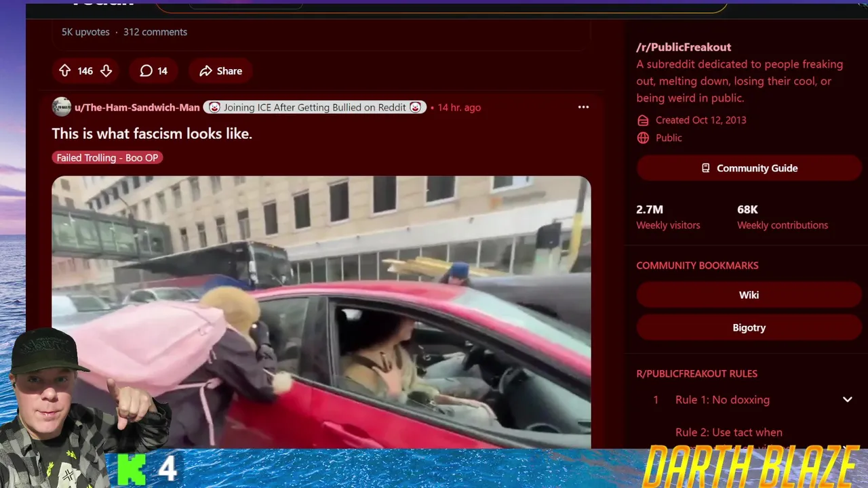Image resolution: width=868 pixels, height=488 pixels.
Task: Click the 'COMMUNITY BOOKMARKS' heading
Action: [x=697, y=266]
